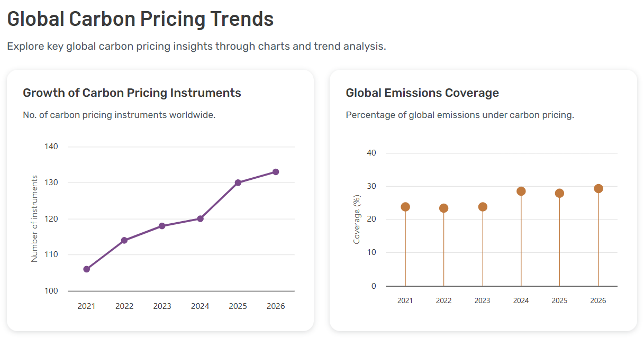
Task: Click the 120 tick label on instruments chart
Action: tap(52, 218)
